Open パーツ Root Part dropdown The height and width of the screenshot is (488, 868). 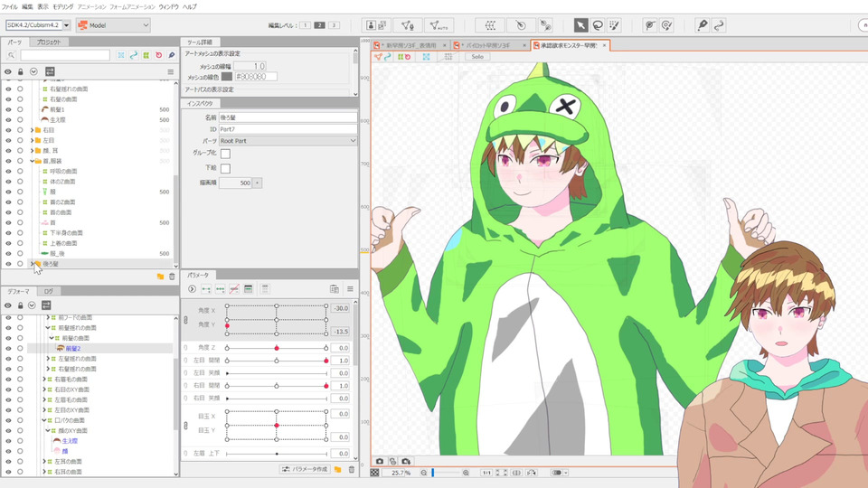point(288,141)
